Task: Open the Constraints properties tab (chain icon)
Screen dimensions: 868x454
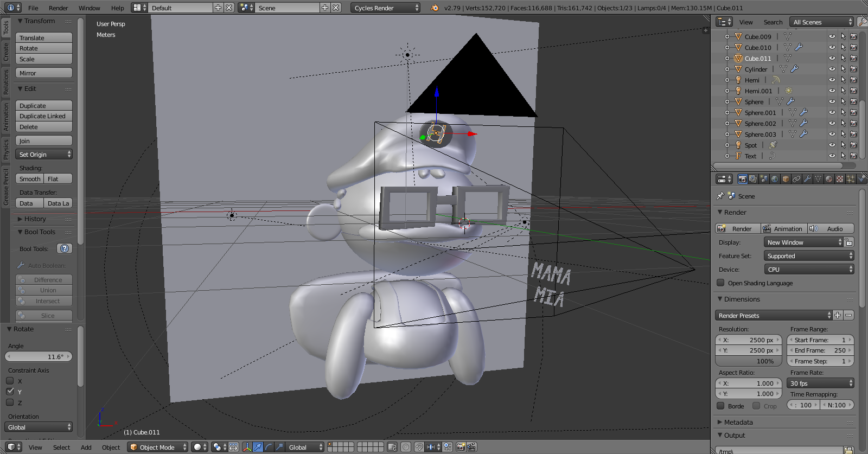Action: tap(796, 179)
